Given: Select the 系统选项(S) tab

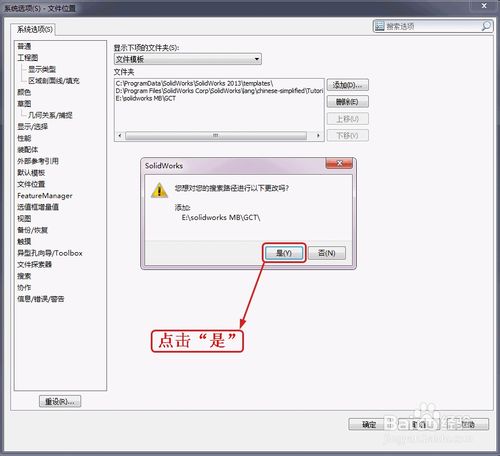Looking at the screenshot, I should click(x=34, y=29).
